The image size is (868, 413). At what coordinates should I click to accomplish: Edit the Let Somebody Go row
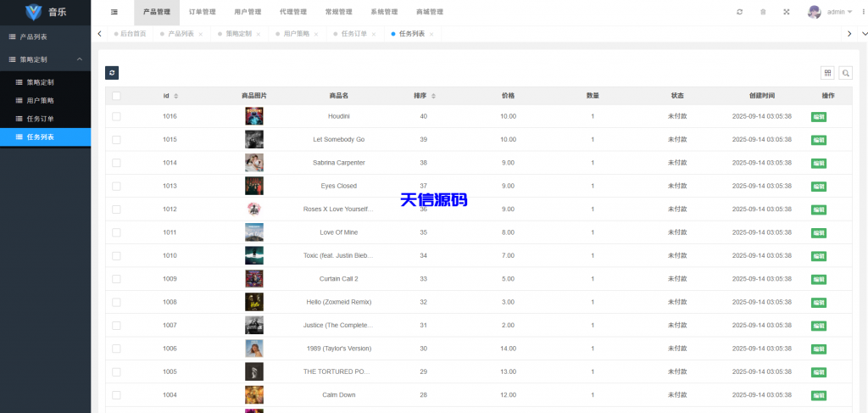819,140
